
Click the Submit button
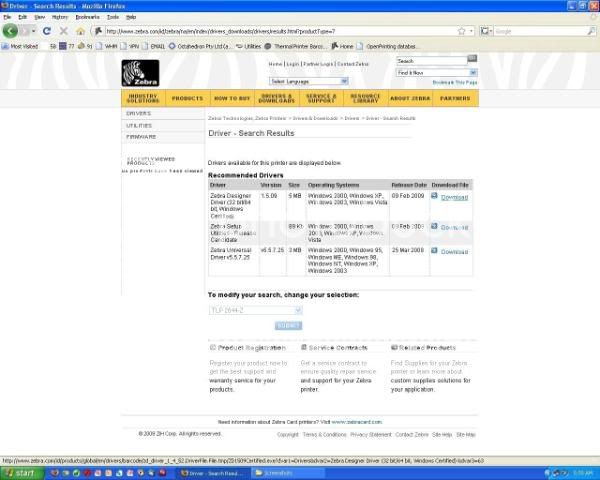[288, 325]
